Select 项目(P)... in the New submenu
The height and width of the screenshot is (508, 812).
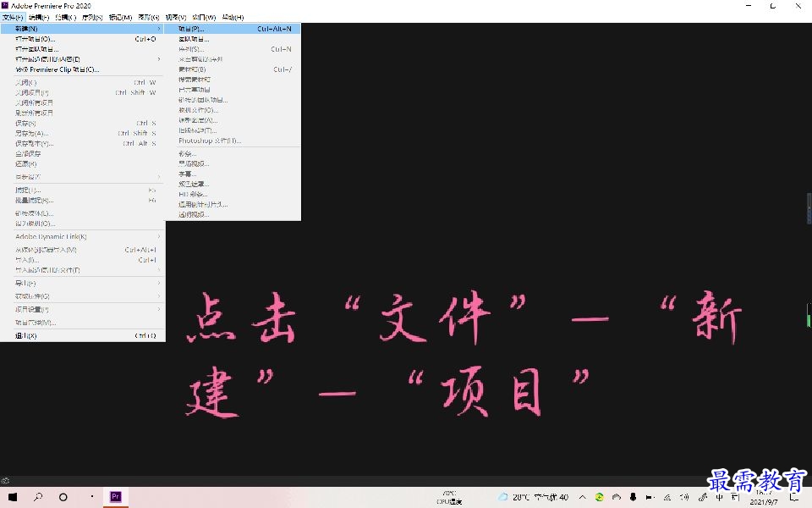(x=233, y=29)
